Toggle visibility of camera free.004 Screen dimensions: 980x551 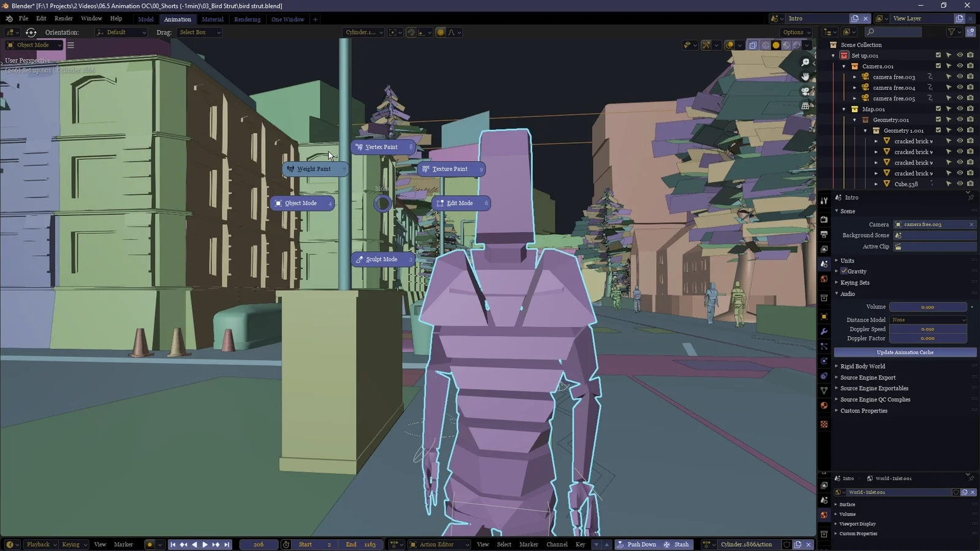click(x=959, y=88)
